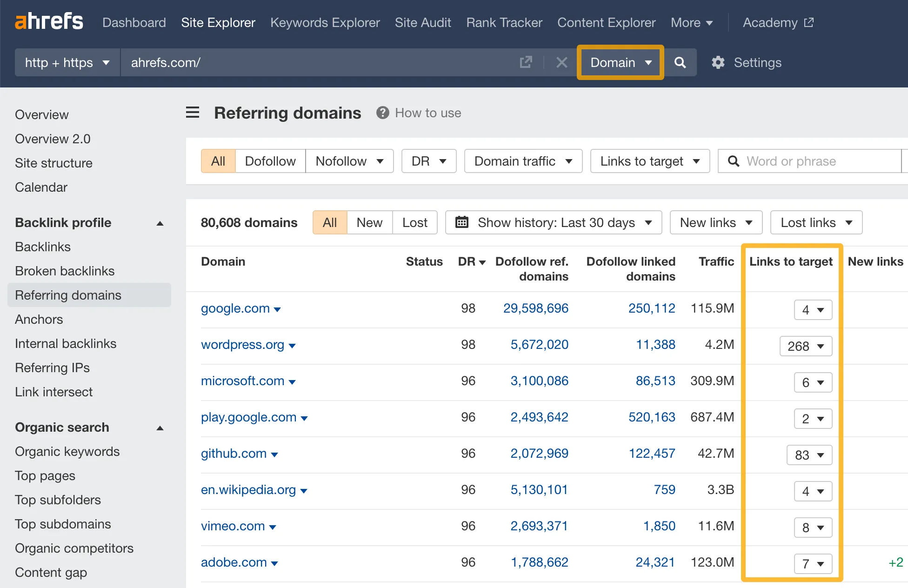The height and width of the screenshot is (588, 908).
Task: Open Show history calendar dropdown
Action: [554, 222]
